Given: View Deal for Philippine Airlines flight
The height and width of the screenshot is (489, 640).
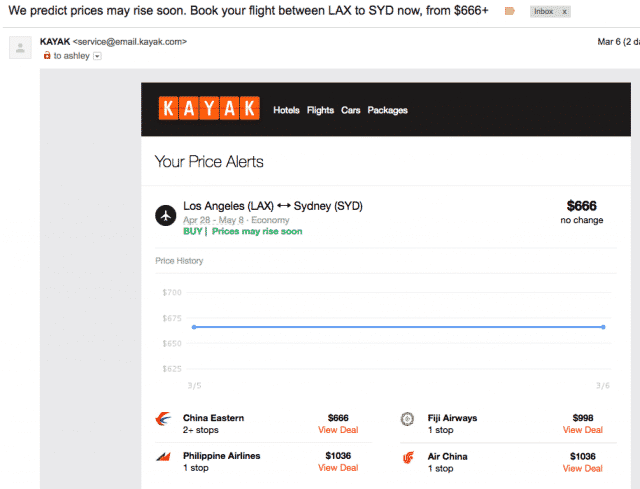Looking at the screenshot, I should 338,468.
